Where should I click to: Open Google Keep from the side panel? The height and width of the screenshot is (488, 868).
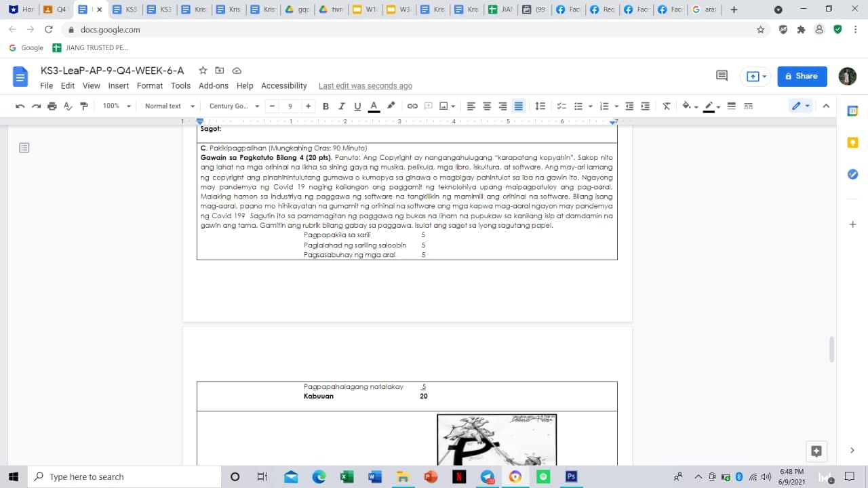[852, 142]
